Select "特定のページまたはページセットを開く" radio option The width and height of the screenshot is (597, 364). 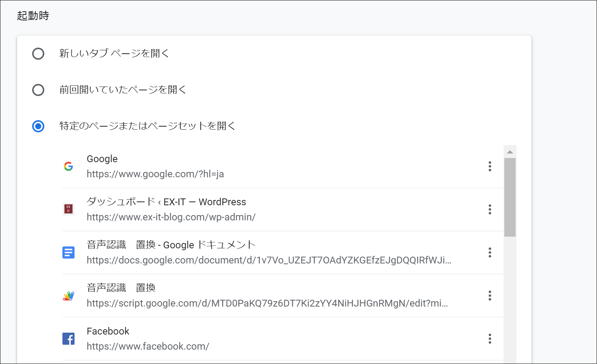coord(38,126)
